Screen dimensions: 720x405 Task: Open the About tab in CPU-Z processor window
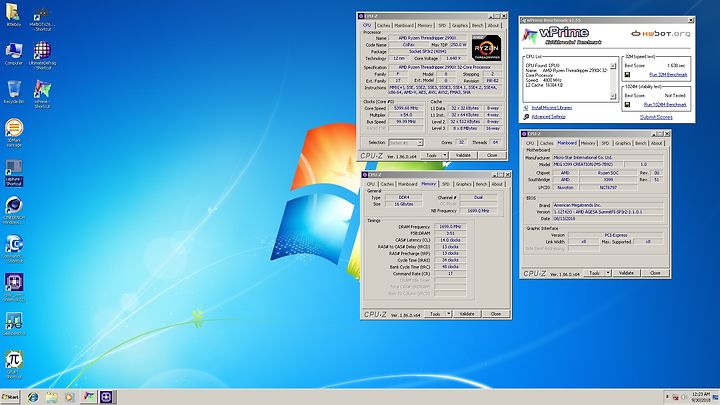click(x=494, y=25)
